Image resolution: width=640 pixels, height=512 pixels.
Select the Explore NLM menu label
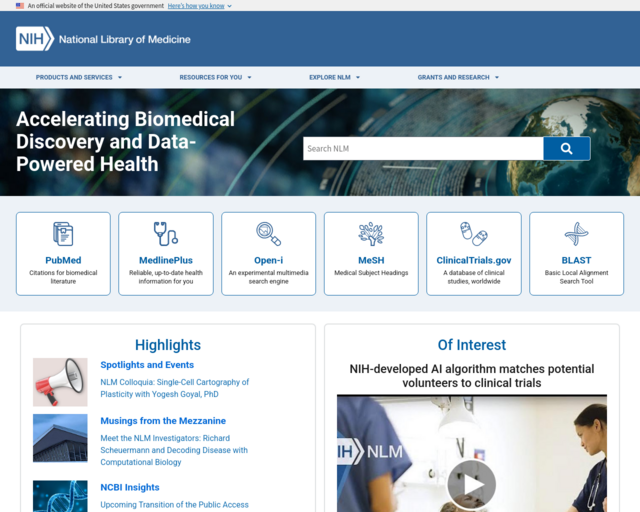pyautogui.click(x=330, y=77)
